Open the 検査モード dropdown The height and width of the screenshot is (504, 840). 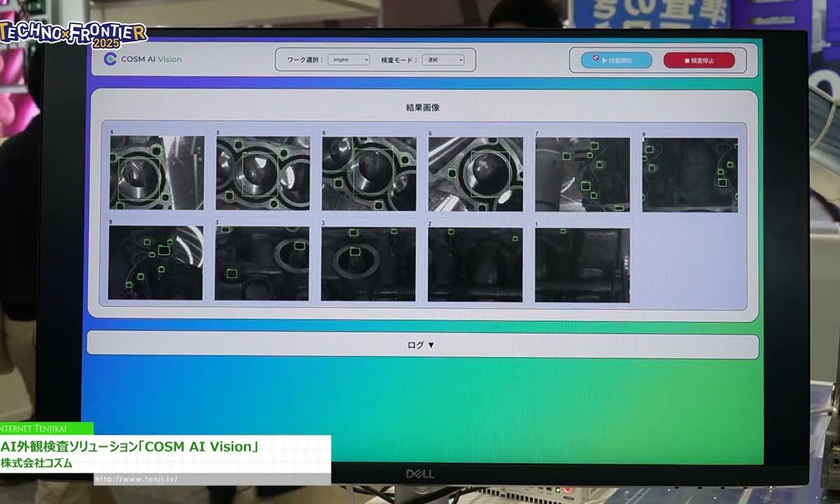[442, 60]
